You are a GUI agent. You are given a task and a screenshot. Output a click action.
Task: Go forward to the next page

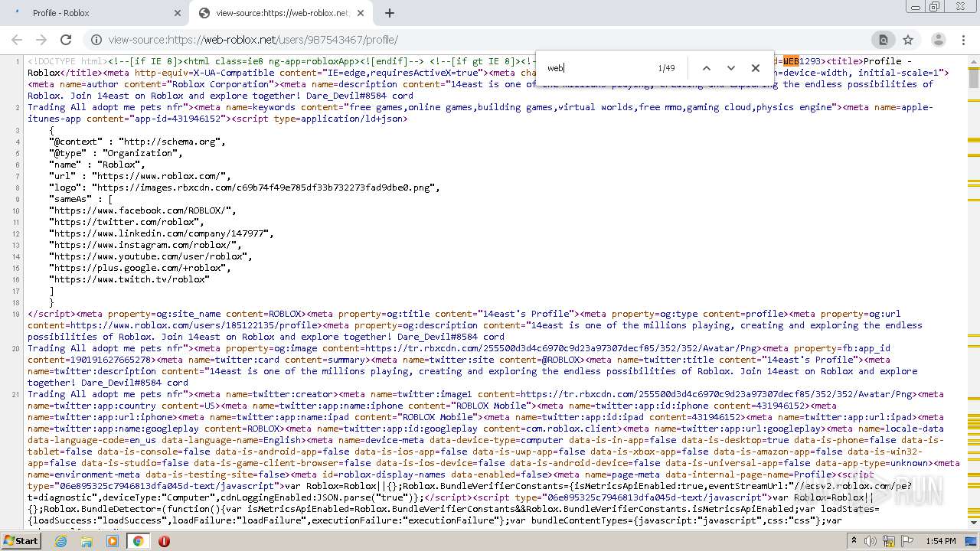[41, 40]
